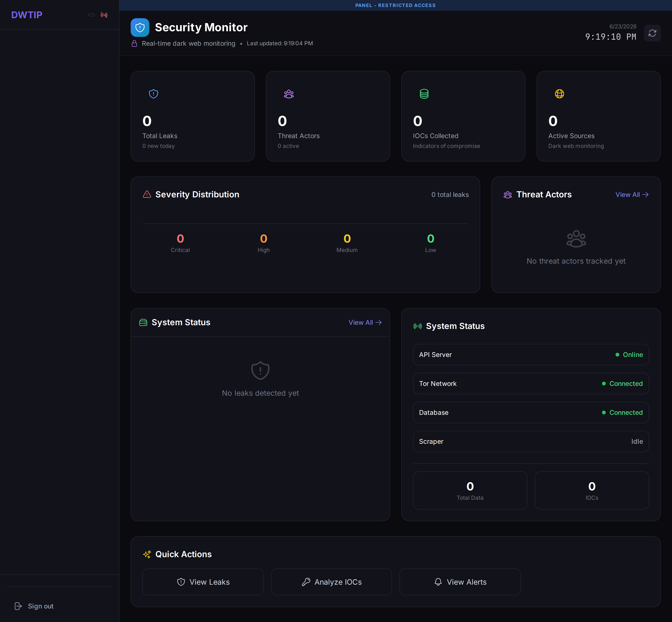Click the Online status label for API Server
The width and height of the screenshot is (672, 622).
coord(633,355)
